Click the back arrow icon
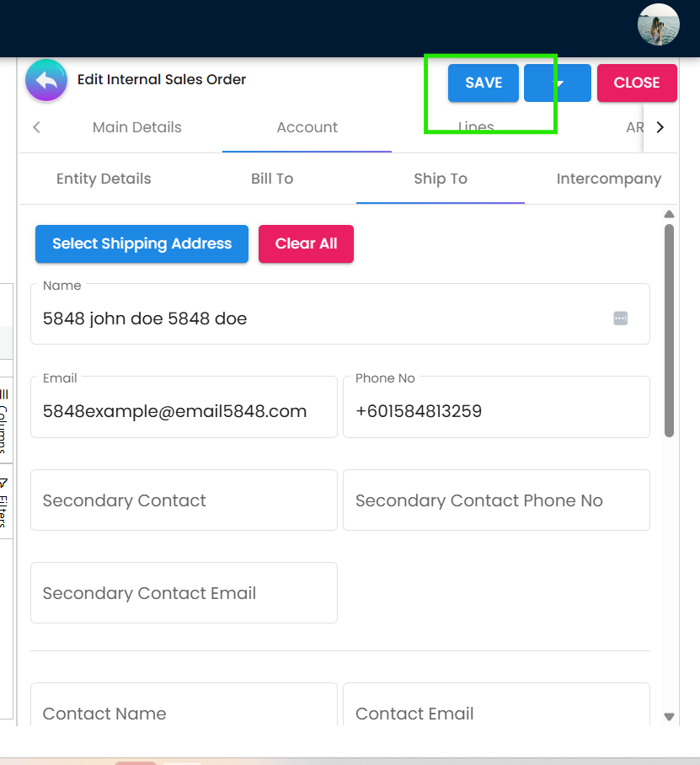Image resolution: width=700 pixels, height=765 pixels. [46, 81]
